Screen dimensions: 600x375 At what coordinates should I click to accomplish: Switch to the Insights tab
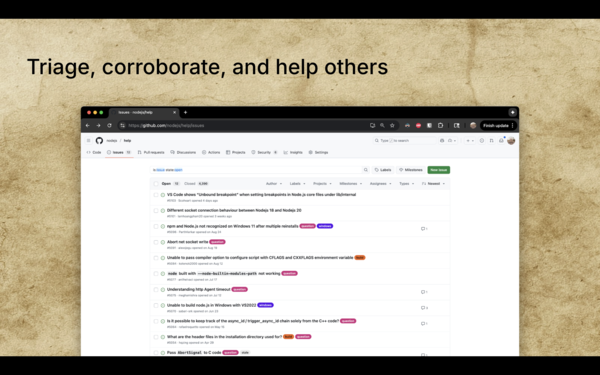(x=293, y=152)
